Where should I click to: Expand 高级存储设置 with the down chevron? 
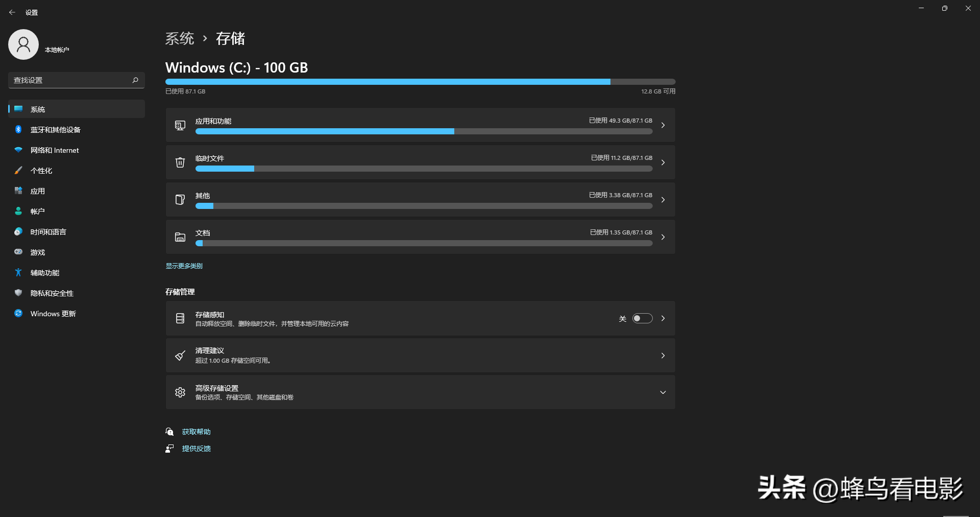(663, 392)
